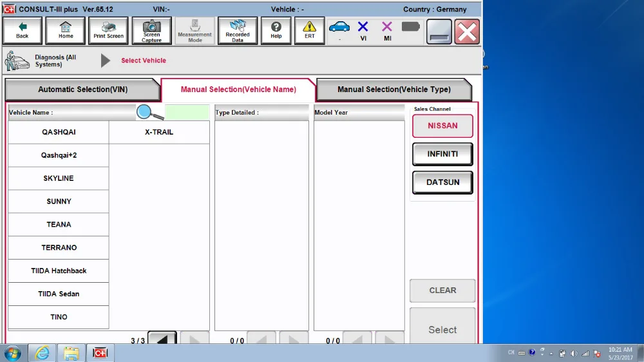Select the INFINITI sales channel
Viewport: 644px width, 362px height.
click(442, 154)
